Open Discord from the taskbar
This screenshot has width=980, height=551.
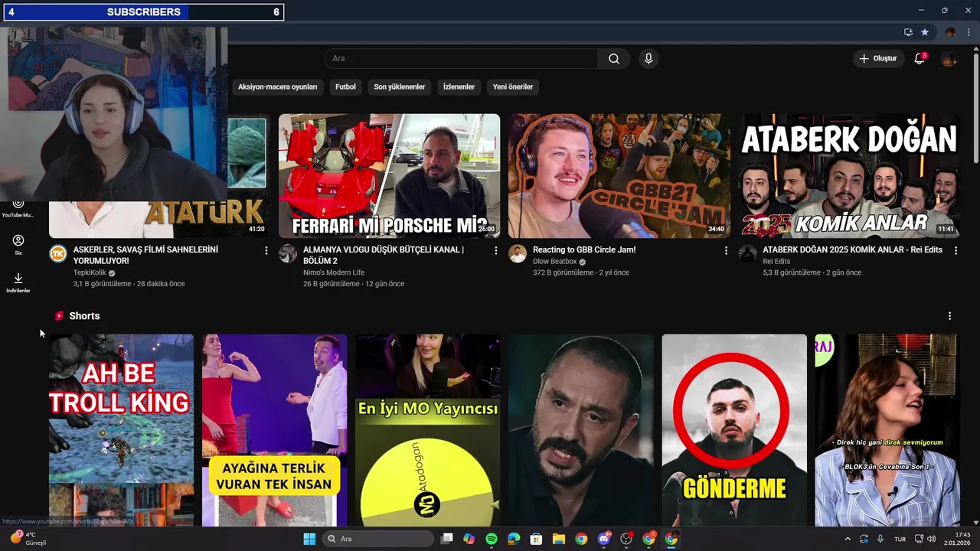coord(604,539)
